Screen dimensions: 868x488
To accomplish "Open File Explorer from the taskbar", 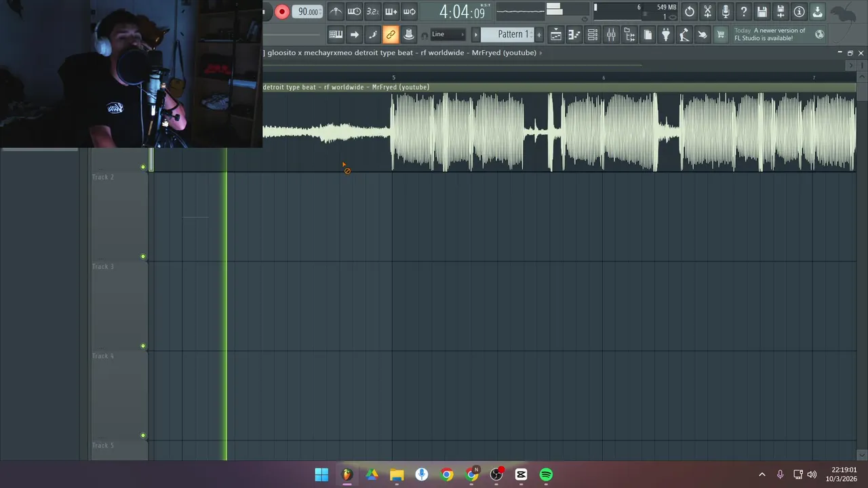I will 397,474.
